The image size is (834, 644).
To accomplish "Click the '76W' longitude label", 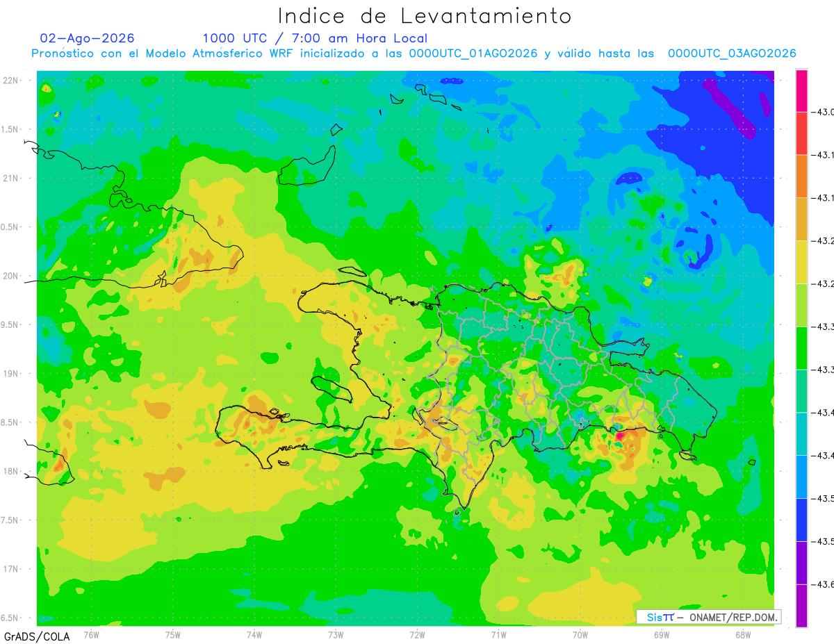I will click(x=91, y=634).
